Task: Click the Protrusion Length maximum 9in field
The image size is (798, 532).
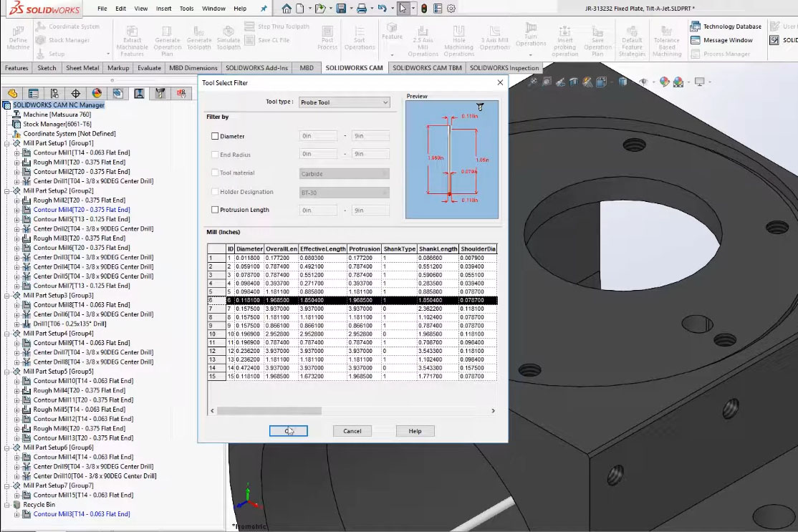Action: (370, 210)
